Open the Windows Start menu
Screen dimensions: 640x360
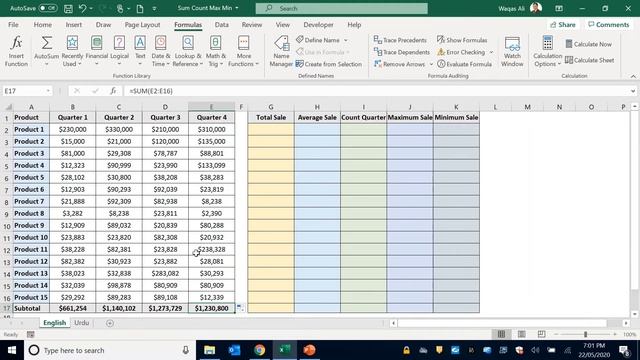pos(12,350)
